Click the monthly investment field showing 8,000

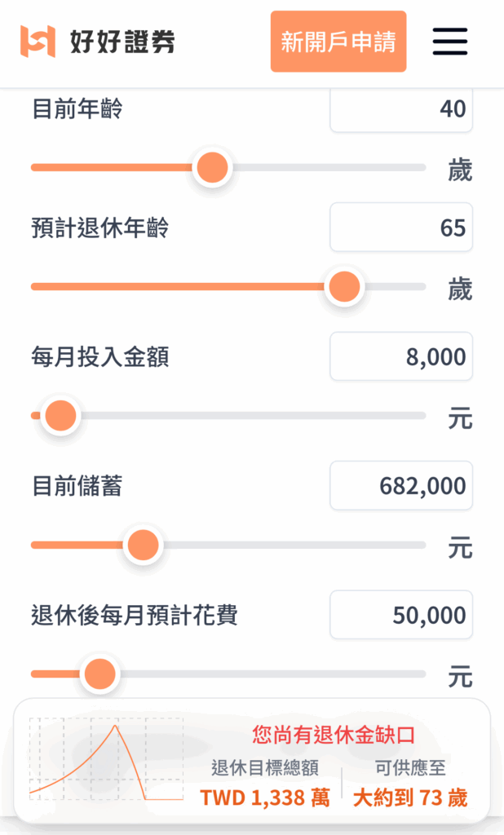point(400,356)
